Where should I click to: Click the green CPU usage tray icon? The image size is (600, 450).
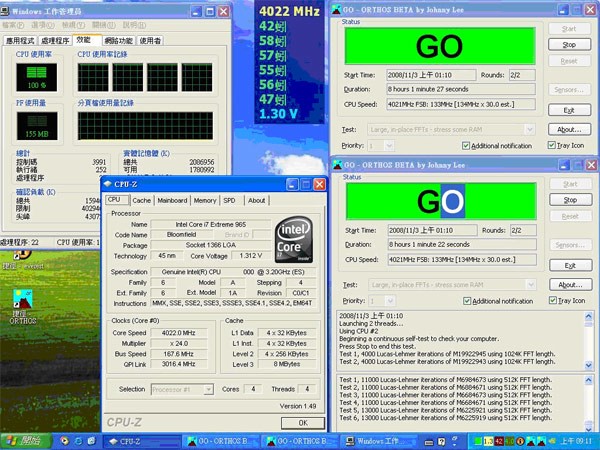pyautogui.click(x=478, y=442)
